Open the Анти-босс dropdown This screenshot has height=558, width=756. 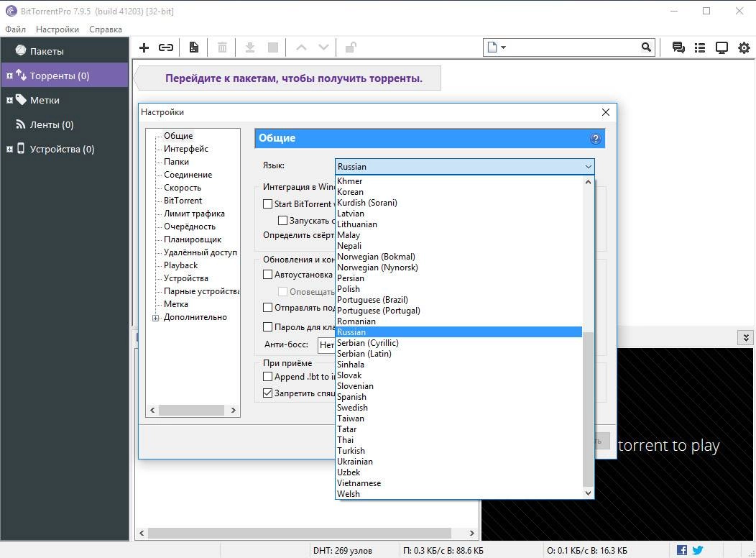pyautogui.click(x=326, y=345)
